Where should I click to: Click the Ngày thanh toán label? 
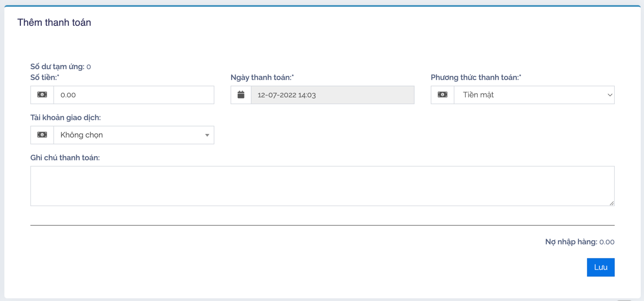262,77
